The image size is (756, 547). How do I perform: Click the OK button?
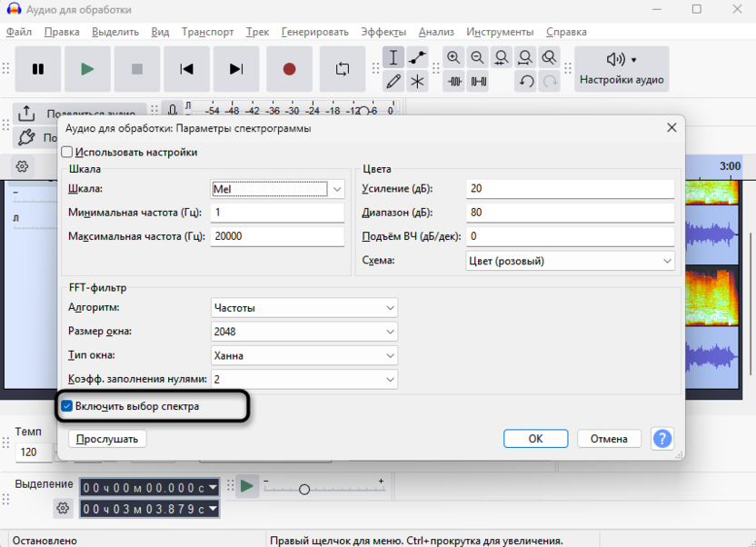(535, 439)
